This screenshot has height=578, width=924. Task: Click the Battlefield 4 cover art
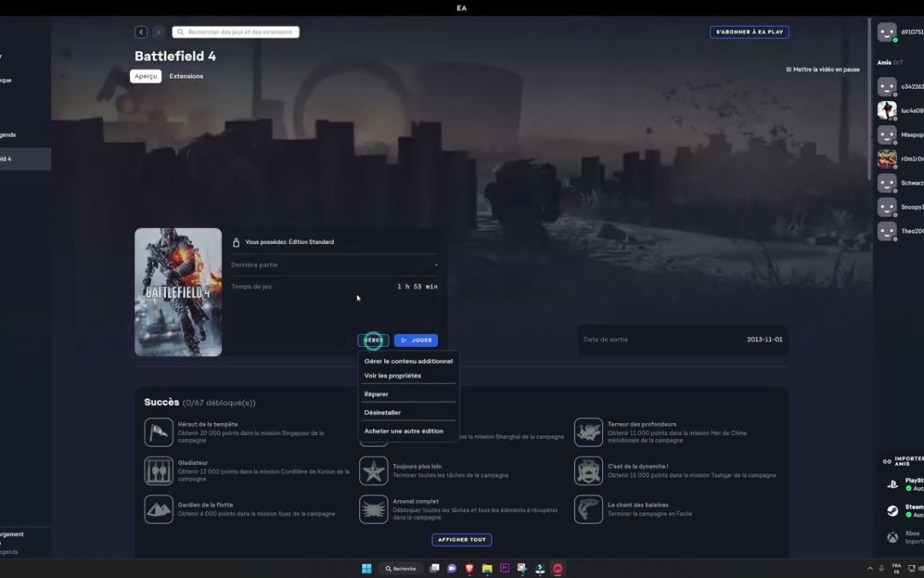tap(178, 292)
